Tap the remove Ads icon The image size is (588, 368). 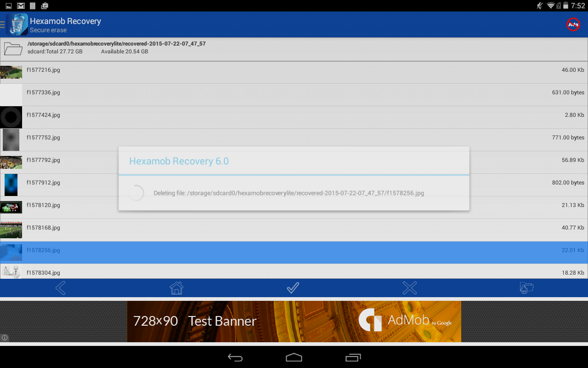[x=573, y=24]
